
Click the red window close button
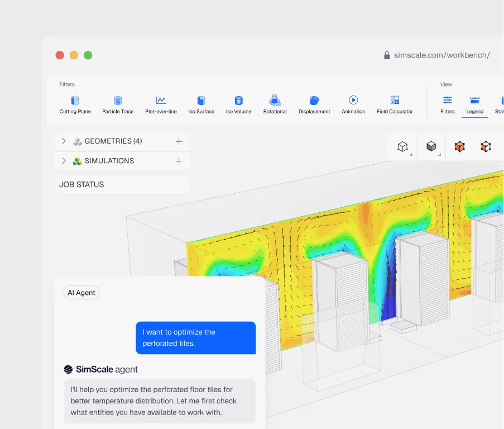[60, 55]
